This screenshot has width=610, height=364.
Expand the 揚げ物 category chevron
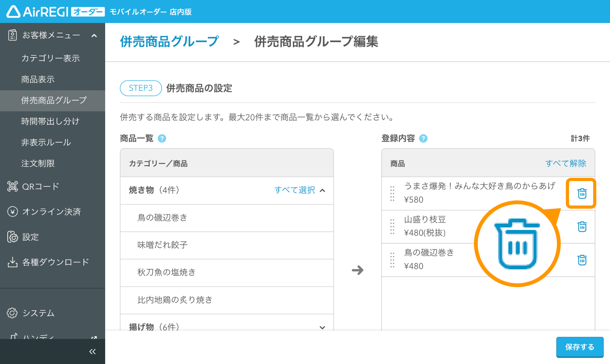322,327
